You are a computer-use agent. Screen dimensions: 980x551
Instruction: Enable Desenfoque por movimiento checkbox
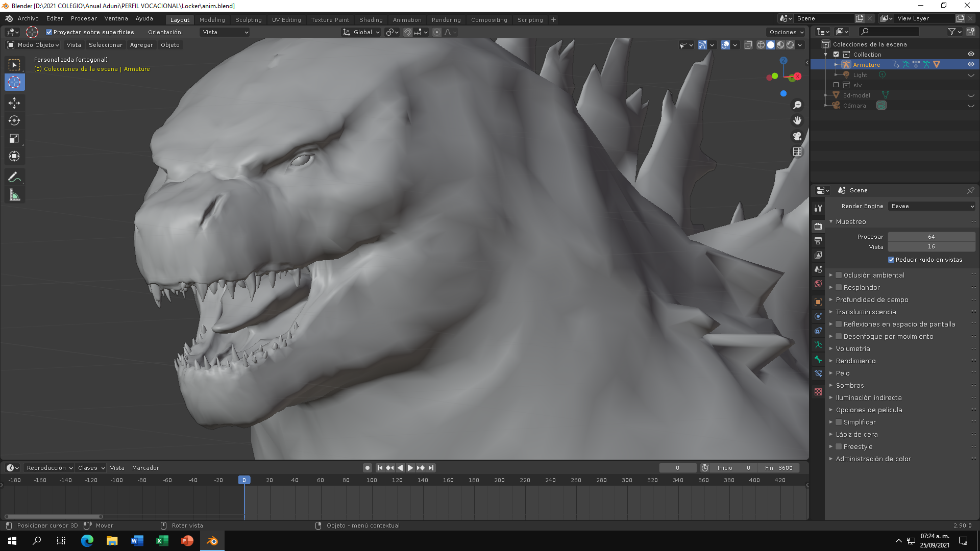(838, 336)
